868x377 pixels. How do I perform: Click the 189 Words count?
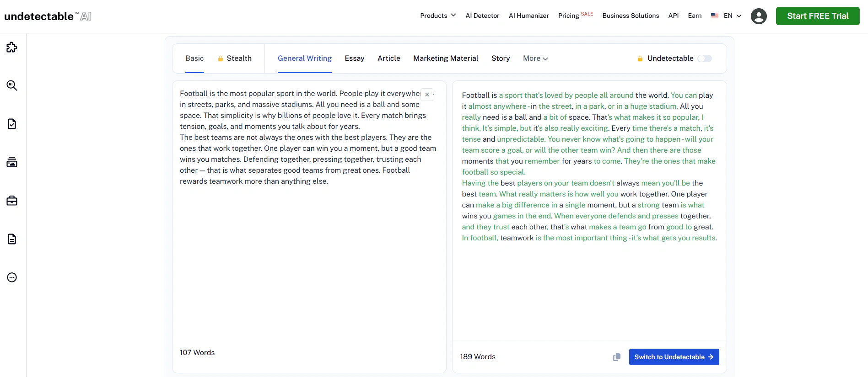[478, 356]
